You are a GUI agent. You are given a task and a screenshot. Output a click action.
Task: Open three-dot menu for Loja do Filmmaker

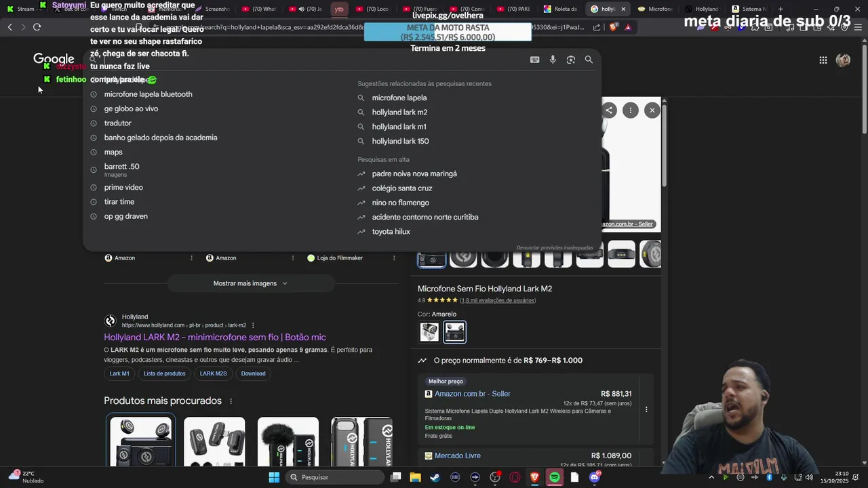pos(394,258)
